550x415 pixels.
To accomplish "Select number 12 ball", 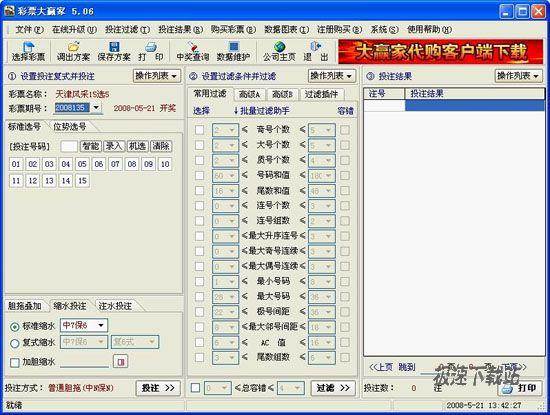I will [33, 181].
